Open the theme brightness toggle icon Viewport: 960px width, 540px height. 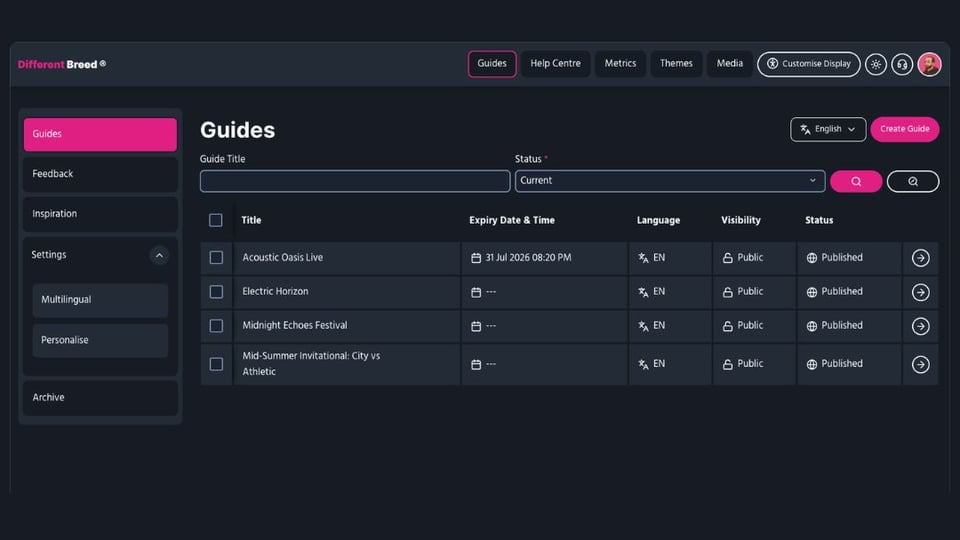coord(876,64)
